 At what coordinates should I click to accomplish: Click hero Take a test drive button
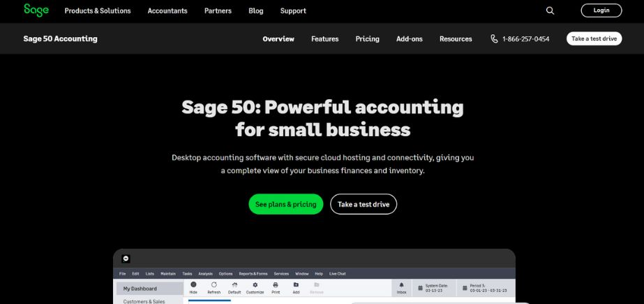click(x=364, y=204)
